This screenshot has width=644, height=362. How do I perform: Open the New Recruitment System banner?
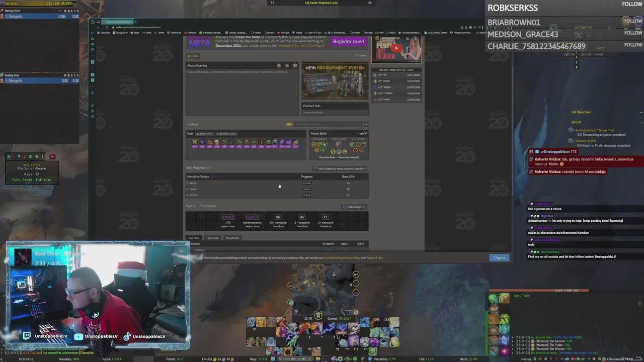point(335,81)
